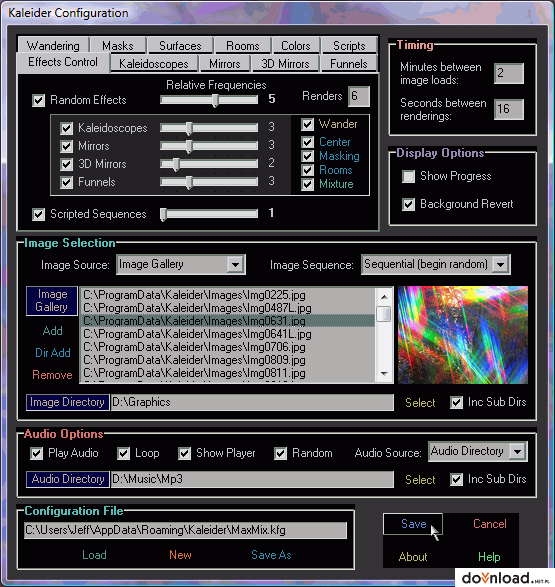555x587 pixels.
Task: Click the Cancel button
Action: 490,524
